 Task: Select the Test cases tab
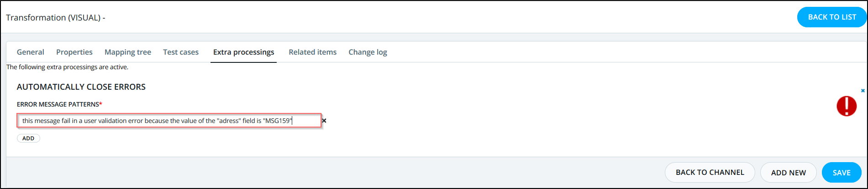click(x=181, y=52)
